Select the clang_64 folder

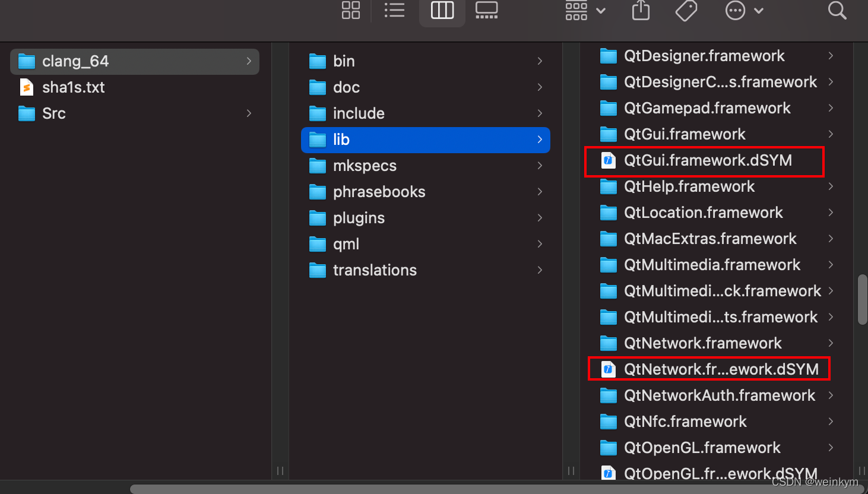[135, 61]
